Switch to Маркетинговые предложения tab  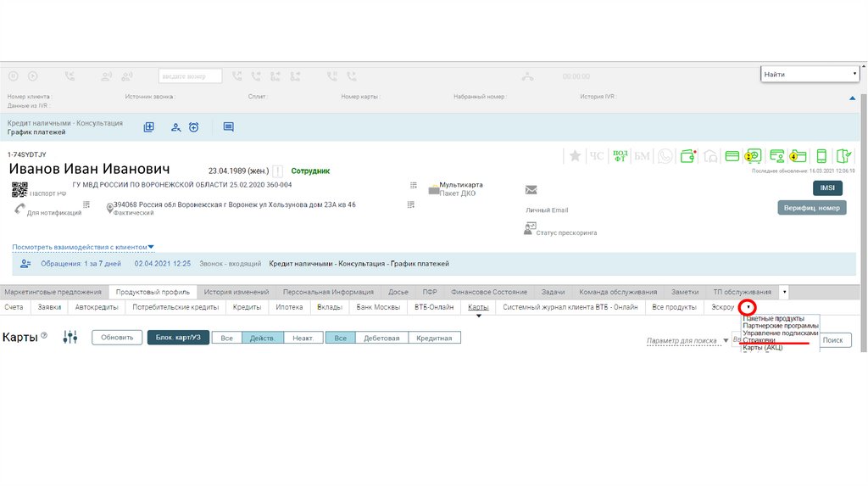(53, 292)
